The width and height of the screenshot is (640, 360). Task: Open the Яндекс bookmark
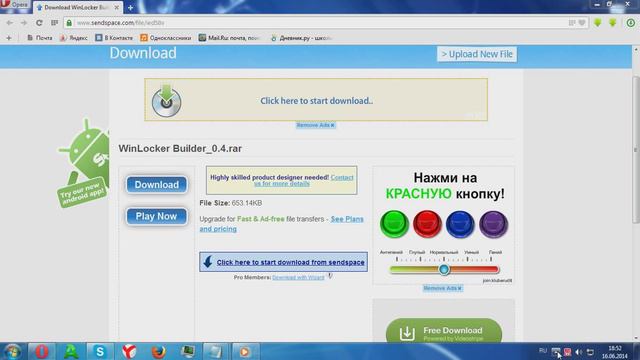[x=74, y=38]
